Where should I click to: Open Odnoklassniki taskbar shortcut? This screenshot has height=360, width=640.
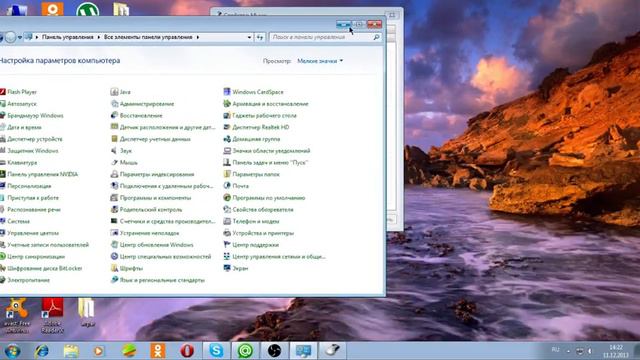158,351
